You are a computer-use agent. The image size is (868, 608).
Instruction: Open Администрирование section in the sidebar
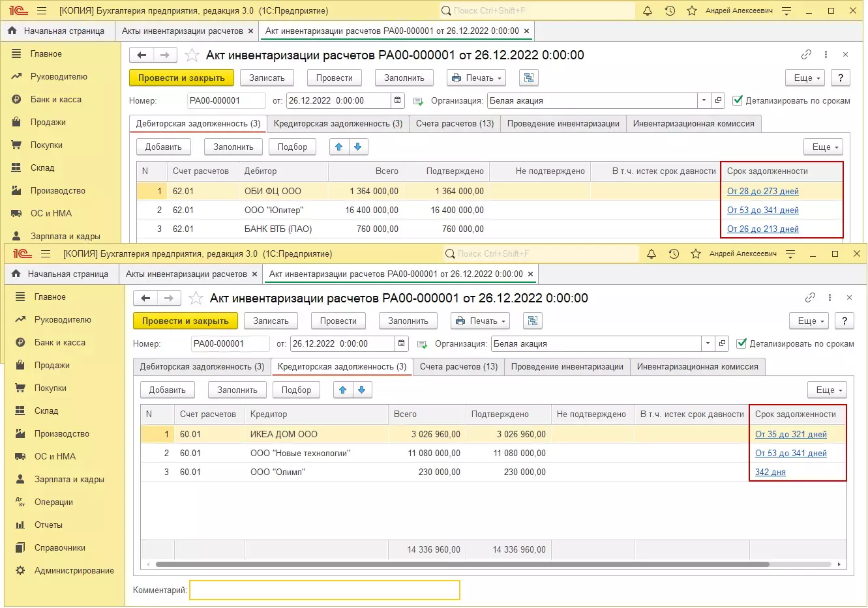tap(74, 571)
